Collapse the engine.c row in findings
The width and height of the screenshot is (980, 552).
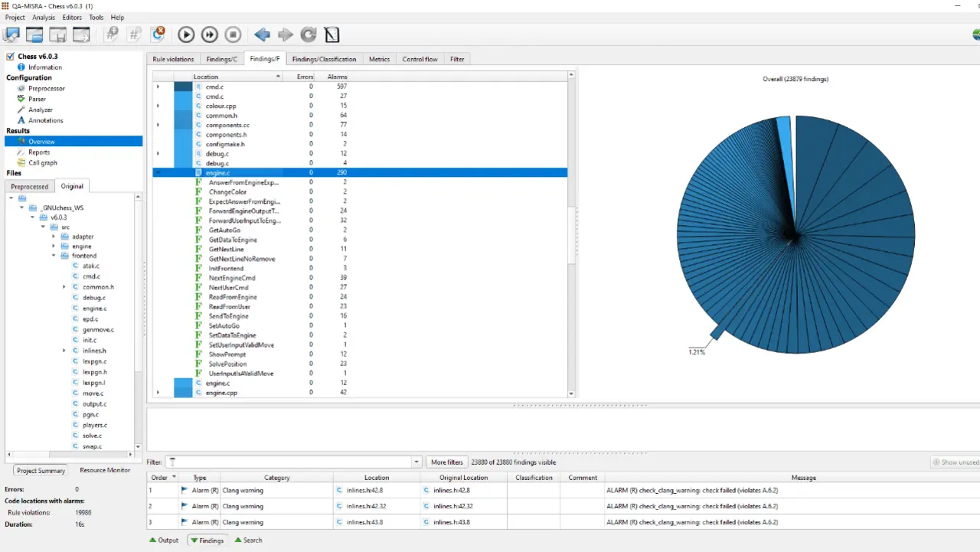pos(158,173)
